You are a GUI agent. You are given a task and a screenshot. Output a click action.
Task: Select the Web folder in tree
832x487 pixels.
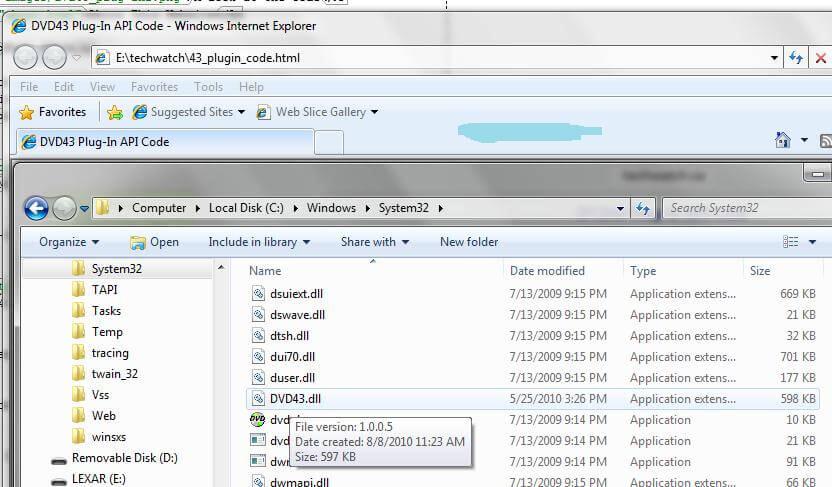coord(103,416)
